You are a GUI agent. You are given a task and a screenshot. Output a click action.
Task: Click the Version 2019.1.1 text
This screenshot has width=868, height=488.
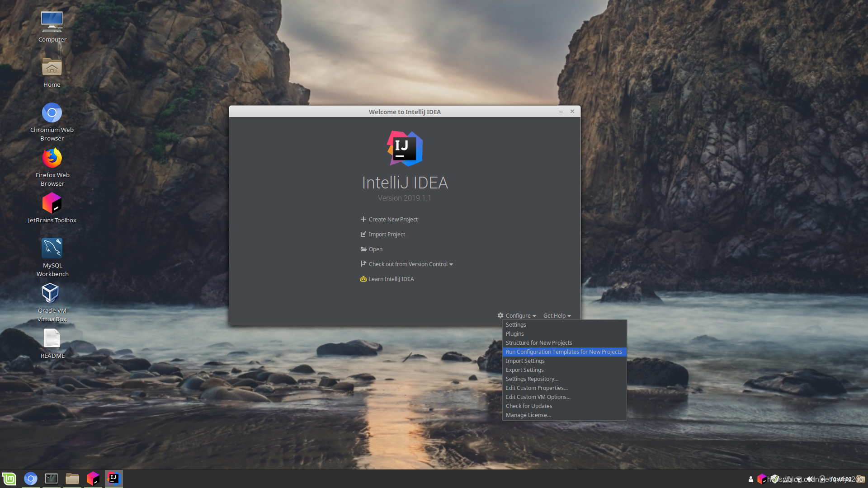pyautogui.click(x=405, y=198)
